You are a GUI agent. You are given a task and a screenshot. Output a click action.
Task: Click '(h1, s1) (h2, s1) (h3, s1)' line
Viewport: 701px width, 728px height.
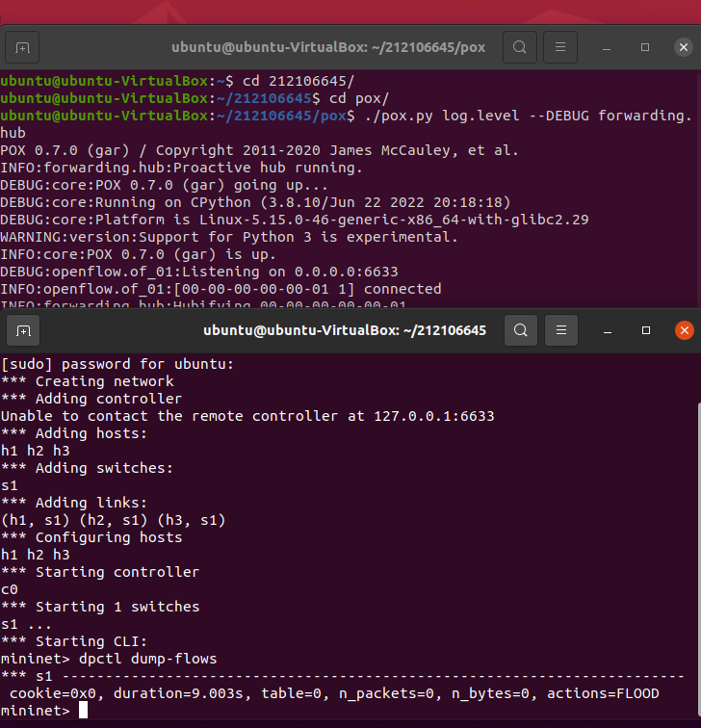pos(114,520)
